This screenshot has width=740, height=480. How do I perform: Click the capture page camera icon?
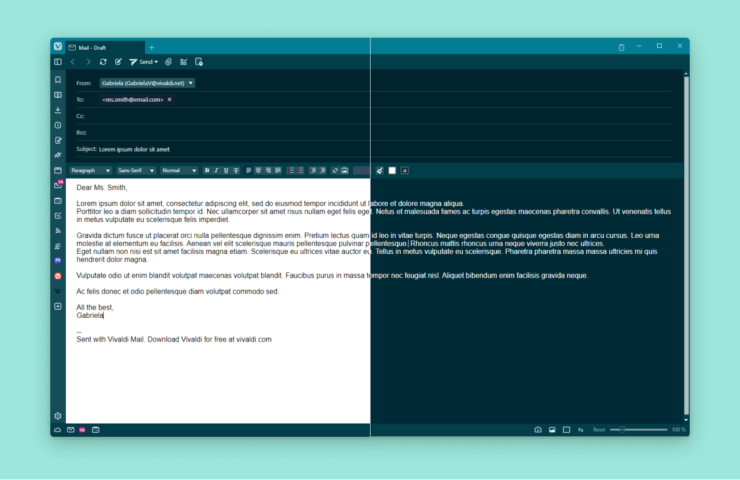pos(538,430)
